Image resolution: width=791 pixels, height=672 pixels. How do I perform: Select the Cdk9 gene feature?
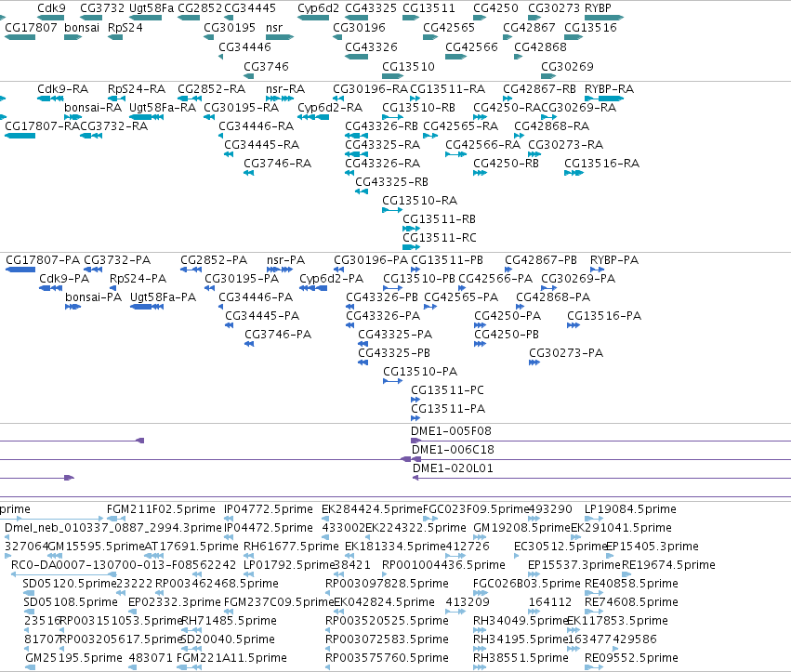point(51,18)
